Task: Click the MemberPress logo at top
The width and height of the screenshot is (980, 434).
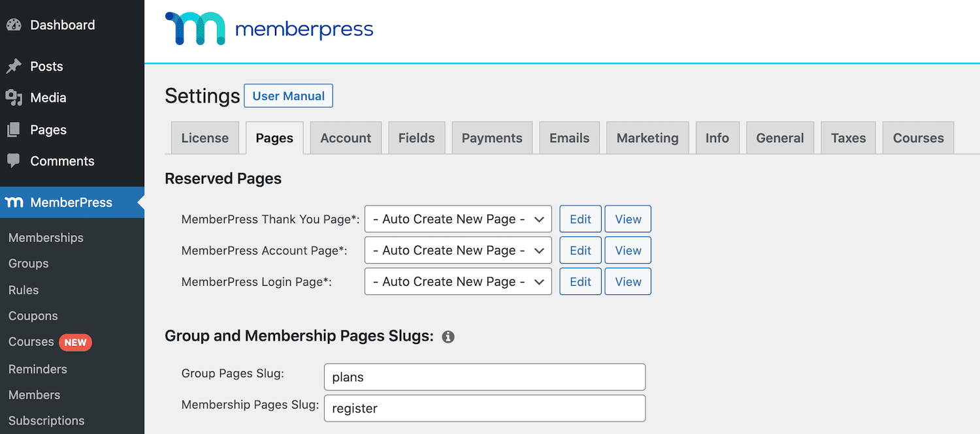Action: tap(269, 29)
